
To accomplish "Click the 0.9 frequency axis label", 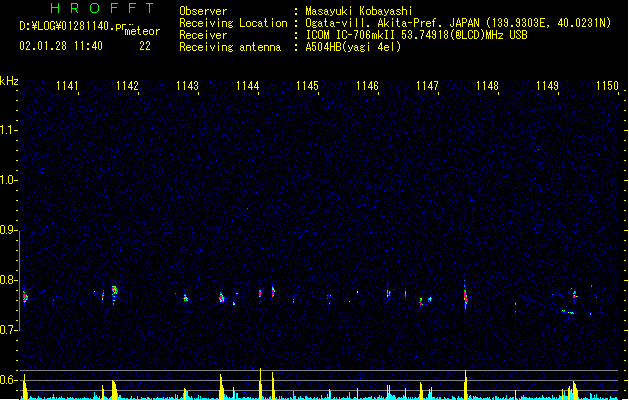I will pos(8,230).
